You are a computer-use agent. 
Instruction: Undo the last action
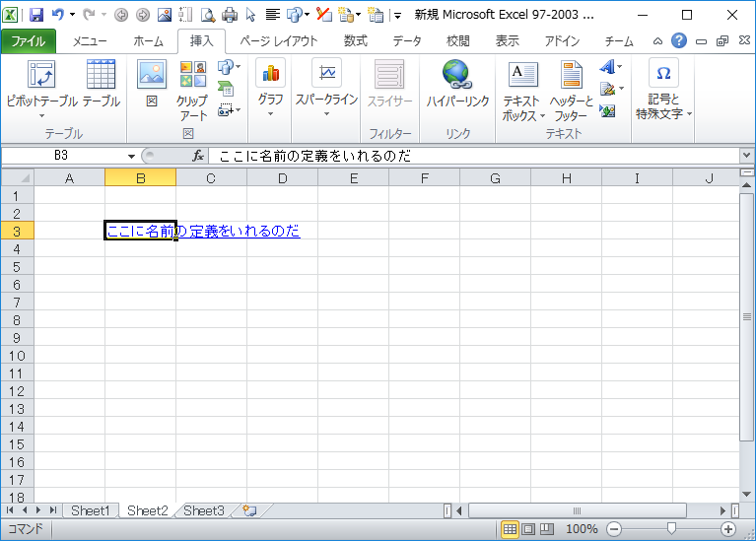click(x=57, y=15)
